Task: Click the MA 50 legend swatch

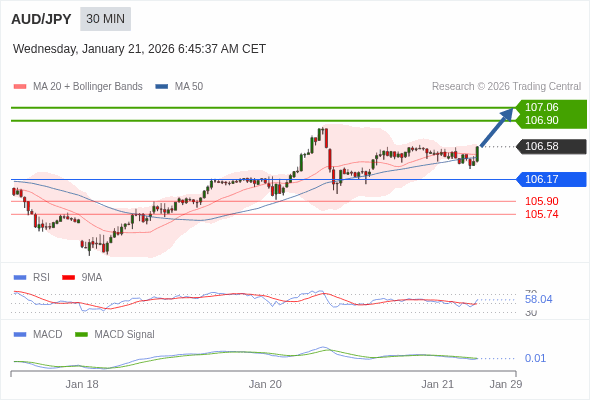Action: click(x=162, y=87)
